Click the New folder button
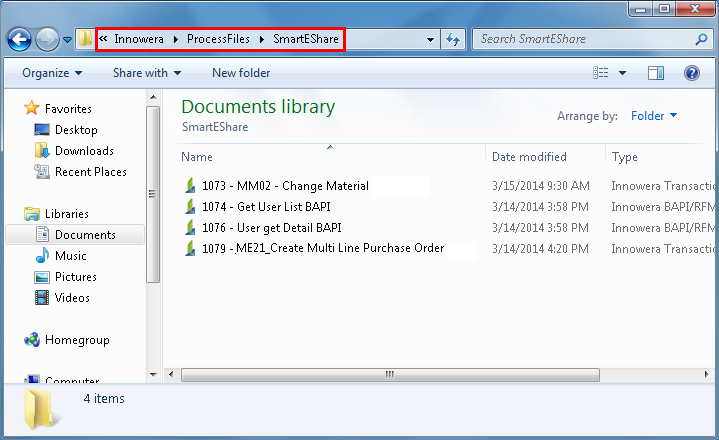Screen dimensions: 719x440 coord(241,73)
